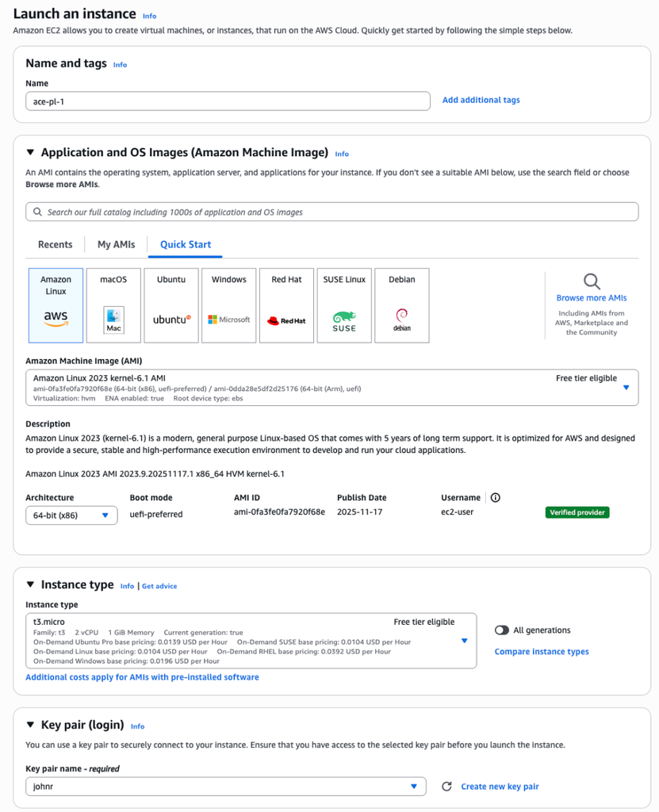Image resolution: width=659 pixels, height=812 pixels.
Task: Click the Create new key pair link
Action: click(500, 786)
